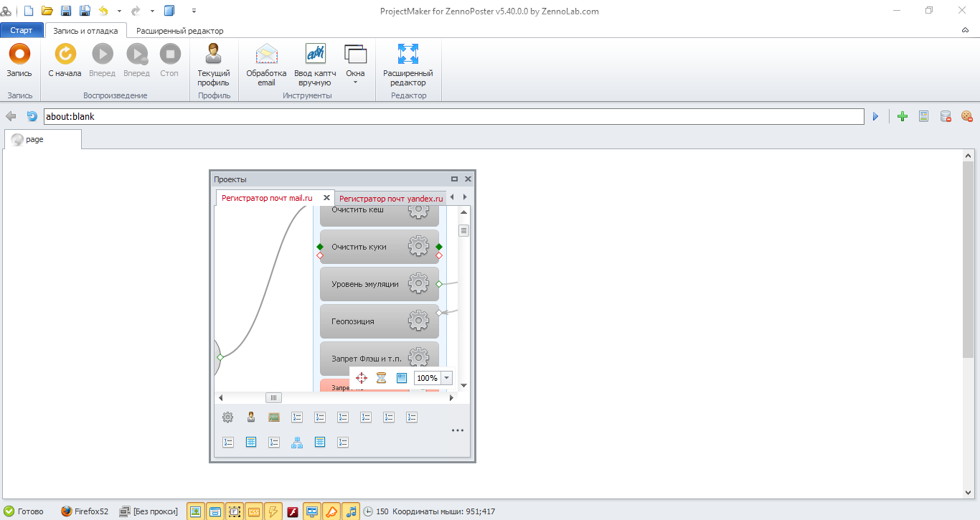This screenshot has width=980, height=520.
Task: Select the Геопозиция action block
Action: coord(379,321)
